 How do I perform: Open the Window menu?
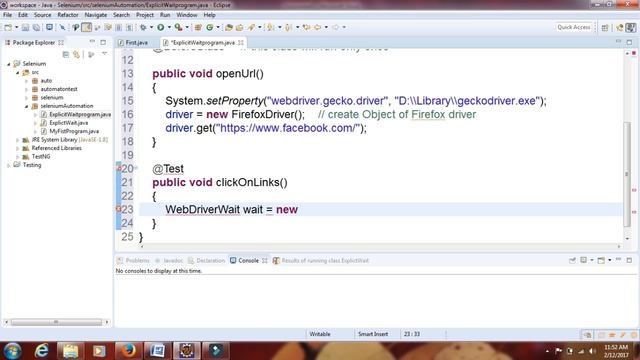(187, 15)
